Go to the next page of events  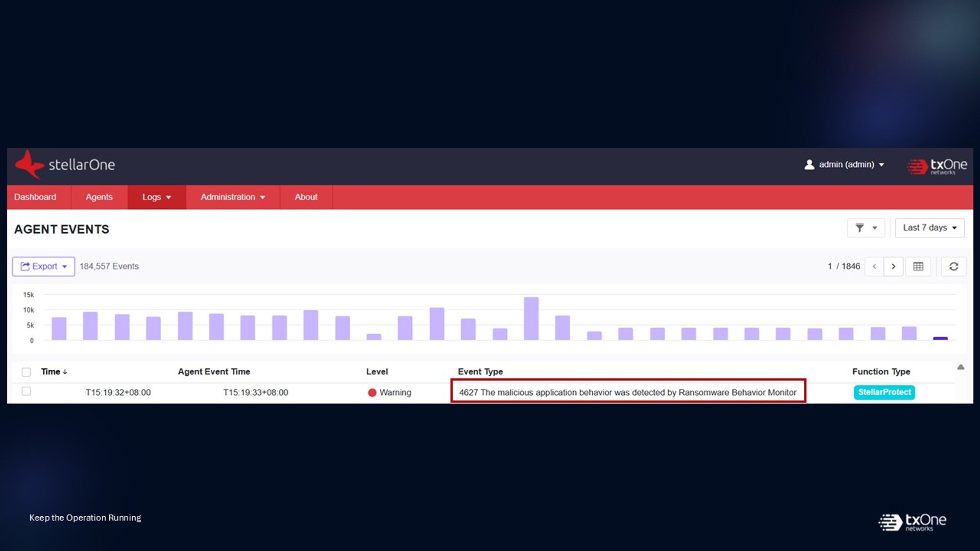[x=893, y=266]
